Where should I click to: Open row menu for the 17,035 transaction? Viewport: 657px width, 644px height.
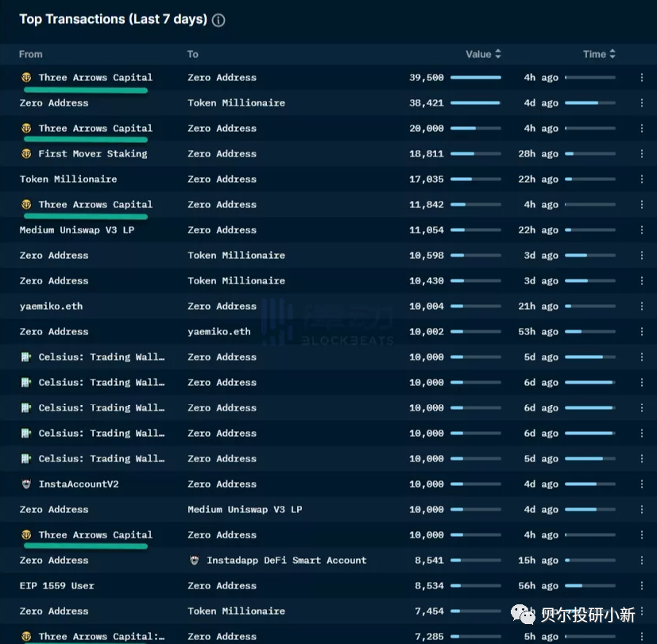tap(641, 179)
